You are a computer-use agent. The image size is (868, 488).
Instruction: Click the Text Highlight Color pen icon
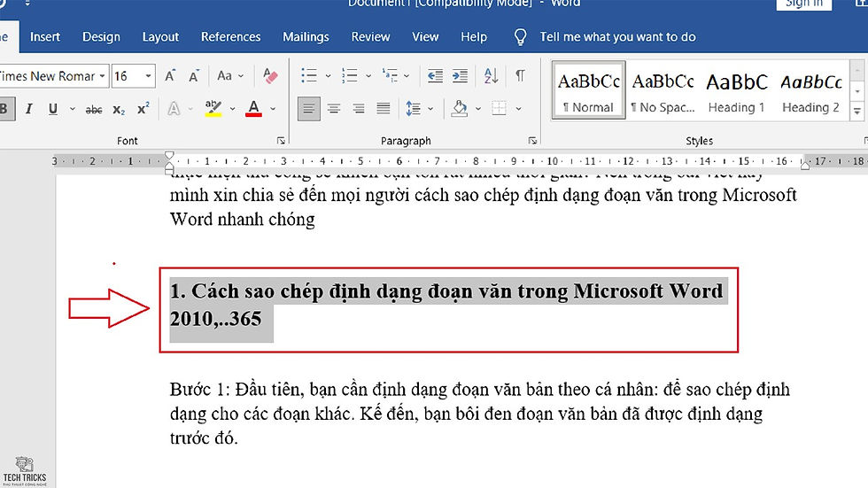pyautogui.click(x=213, y=108)
